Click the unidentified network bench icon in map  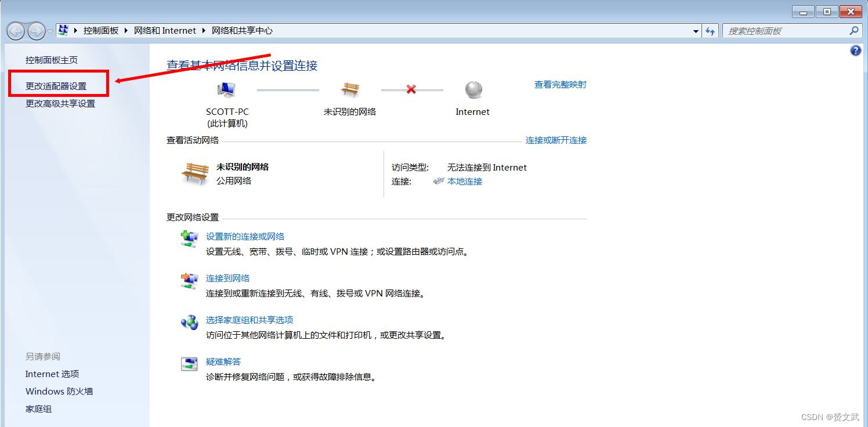pos(350,90)
